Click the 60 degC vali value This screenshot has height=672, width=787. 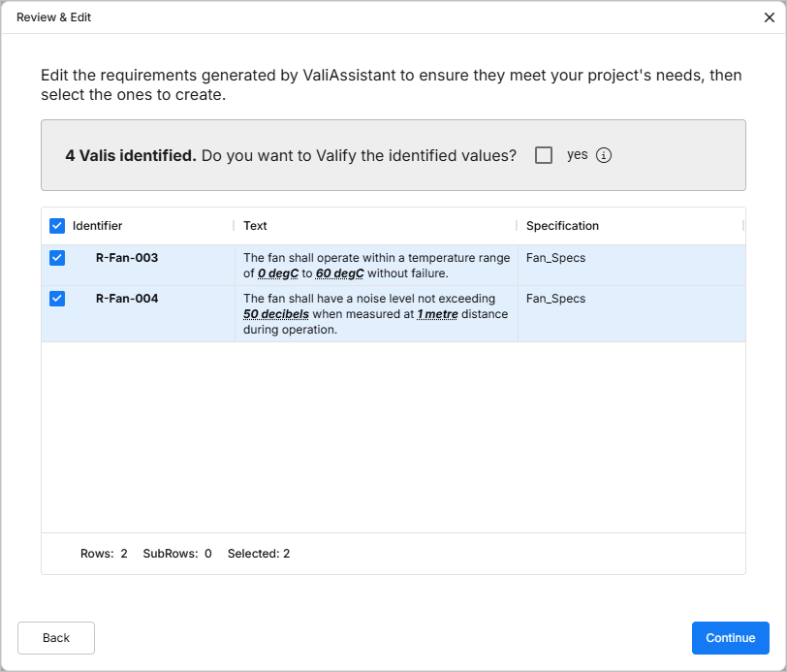(339, 273)
